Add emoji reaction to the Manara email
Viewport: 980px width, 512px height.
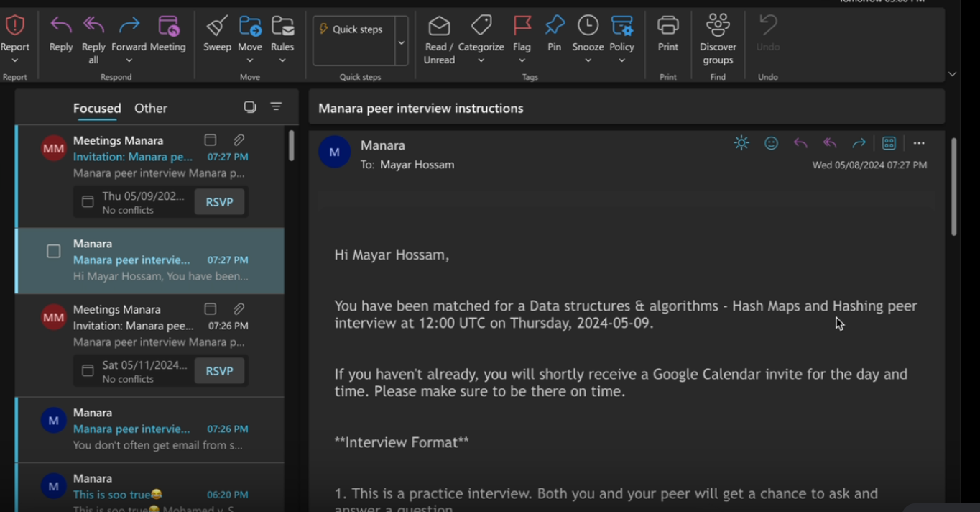pos(771,143)
